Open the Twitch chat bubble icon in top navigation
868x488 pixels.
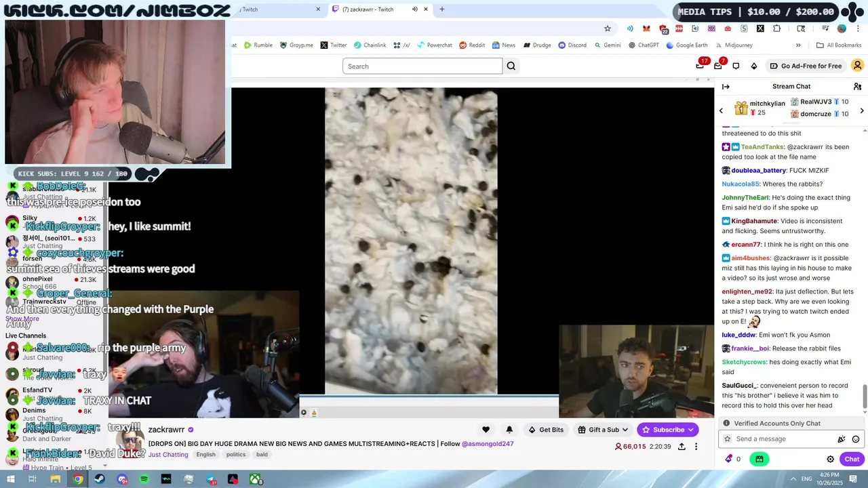(x=736, y=66)
